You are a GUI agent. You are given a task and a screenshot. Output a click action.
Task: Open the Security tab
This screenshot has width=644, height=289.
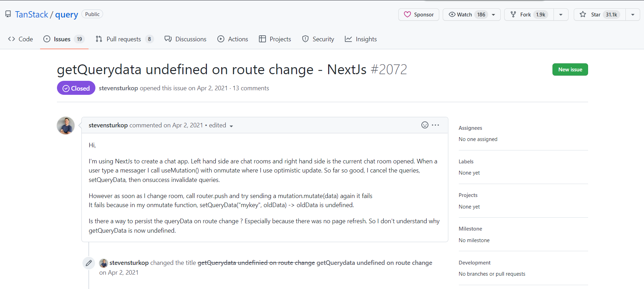318,39
